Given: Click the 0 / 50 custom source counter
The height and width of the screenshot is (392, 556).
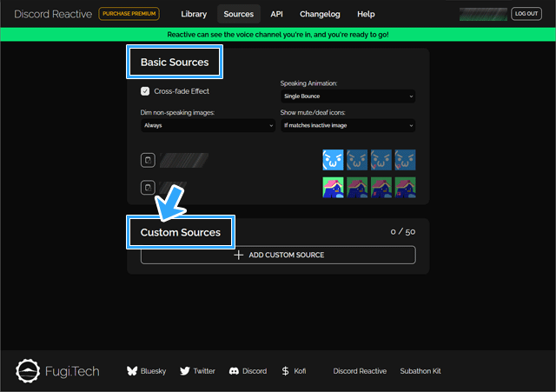Looking at the screenshot, I should (x=403, y=232).
